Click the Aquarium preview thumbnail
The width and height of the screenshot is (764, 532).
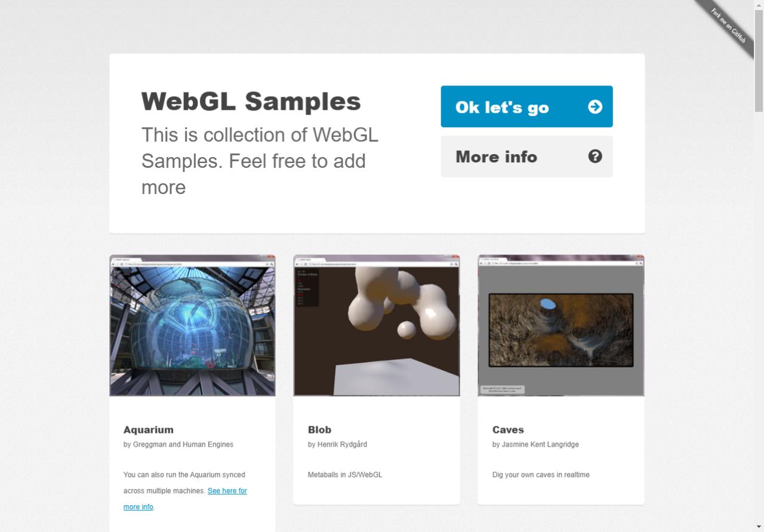(192, 325)
